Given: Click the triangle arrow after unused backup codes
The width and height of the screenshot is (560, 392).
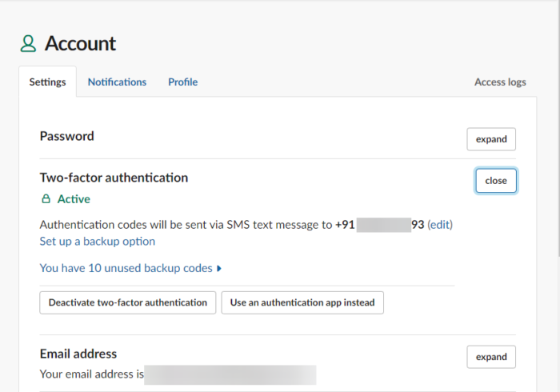Looking at the screenshot, I should tap(219, 269).
